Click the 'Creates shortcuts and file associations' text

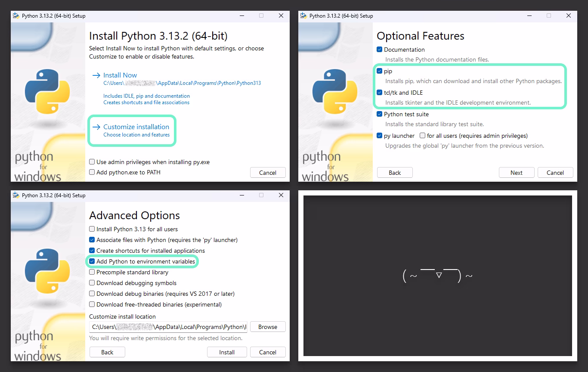tap(146, 102)
